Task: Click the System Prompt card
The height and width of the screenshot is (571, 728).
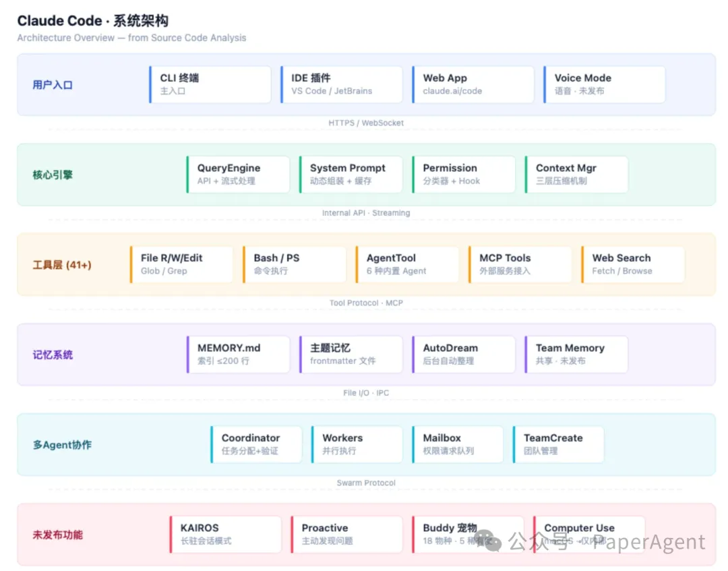Action: pos(351,175)
